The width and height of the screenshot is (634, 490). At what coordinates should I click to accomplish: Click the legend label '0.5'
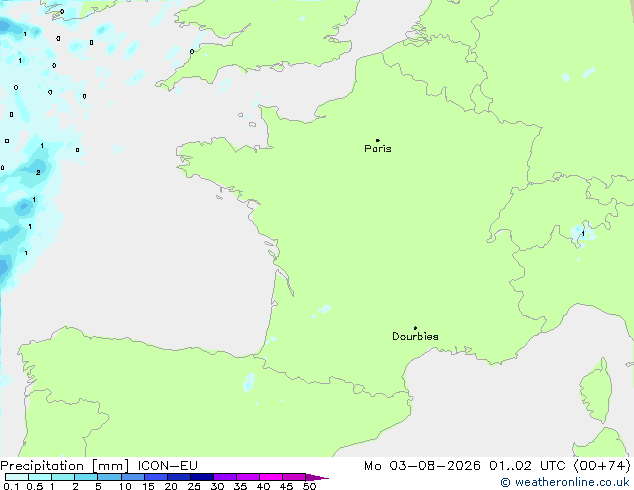(35, 486)
